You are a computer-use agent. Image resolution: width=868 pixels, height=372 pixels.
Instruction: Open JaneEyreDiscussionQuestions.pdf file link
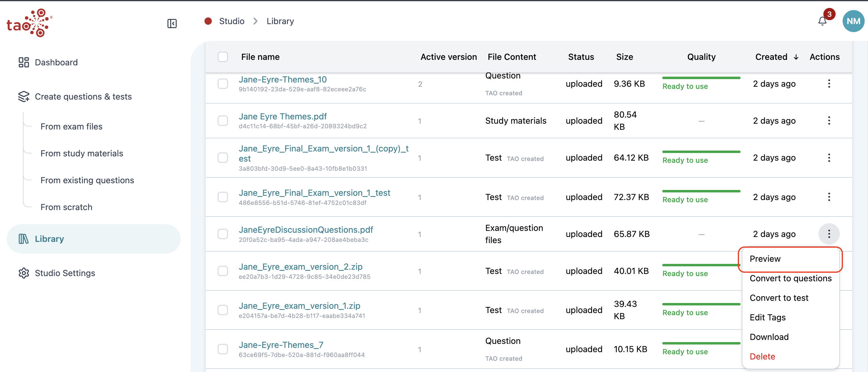tap(306, 230)
